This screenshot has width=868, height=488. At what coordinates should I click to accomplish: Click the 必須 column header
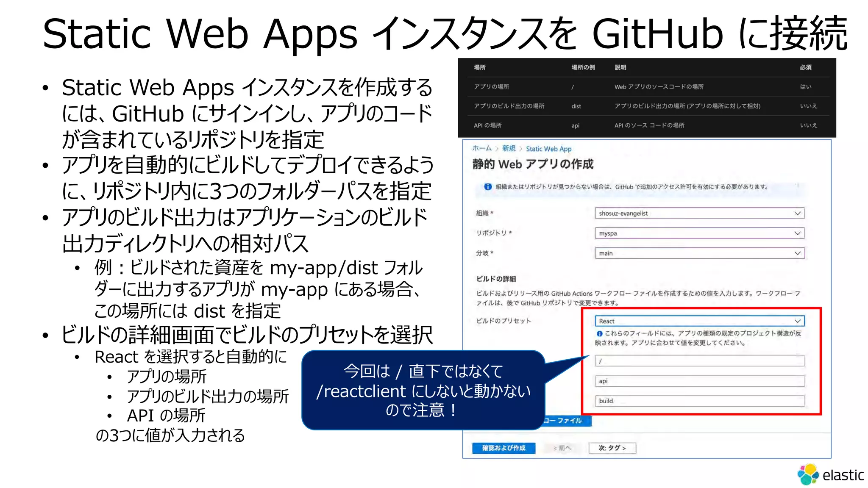click(x=806, y=67)
